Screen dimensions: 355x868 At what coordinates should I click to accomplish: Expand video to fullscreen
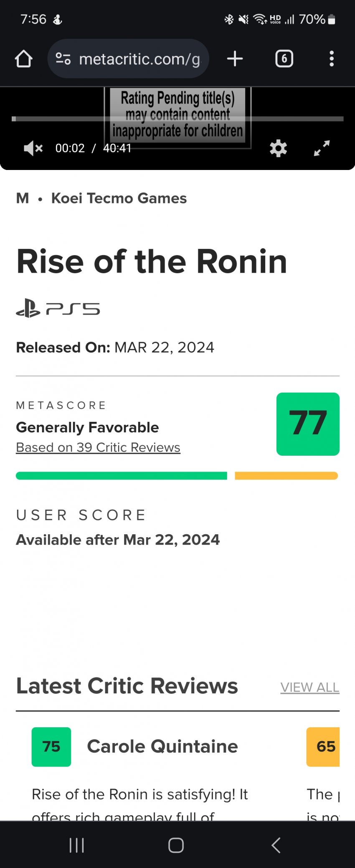pyautogui.click(x=322, y=148)
